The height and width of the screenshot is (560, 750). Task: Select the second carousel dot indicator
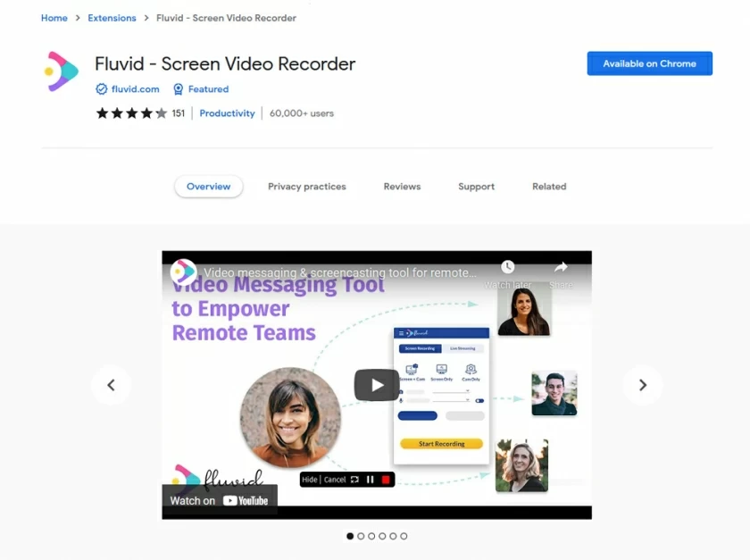pos(361,536)
